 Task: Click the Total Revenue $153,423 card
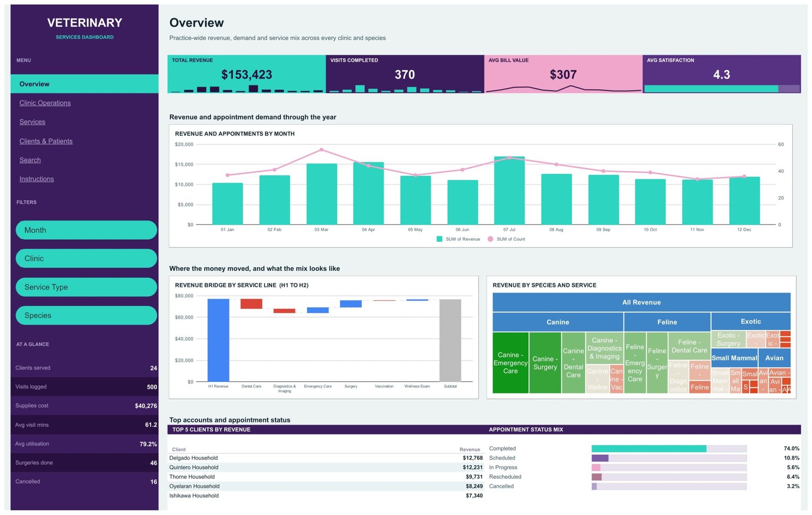[247, 74]
